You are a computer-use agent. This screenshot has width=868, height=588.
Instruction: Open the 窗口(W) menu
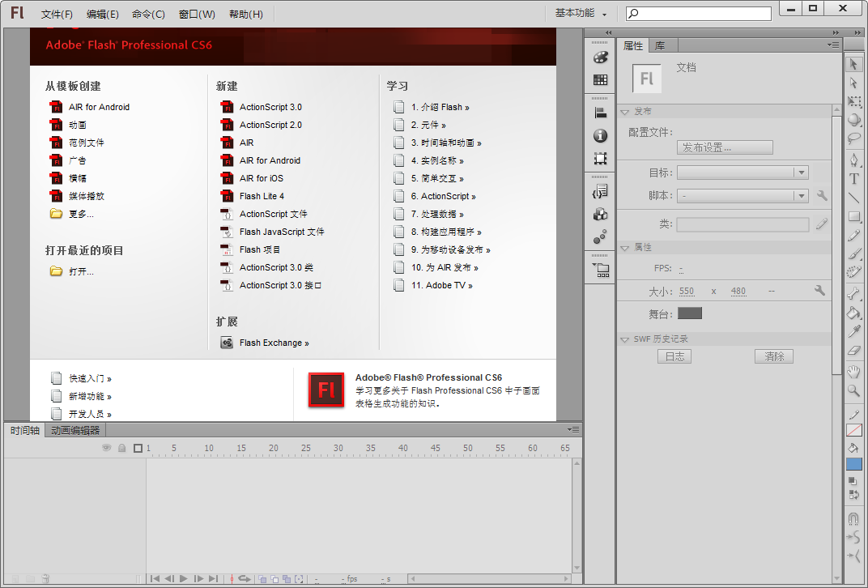(197, 15)
